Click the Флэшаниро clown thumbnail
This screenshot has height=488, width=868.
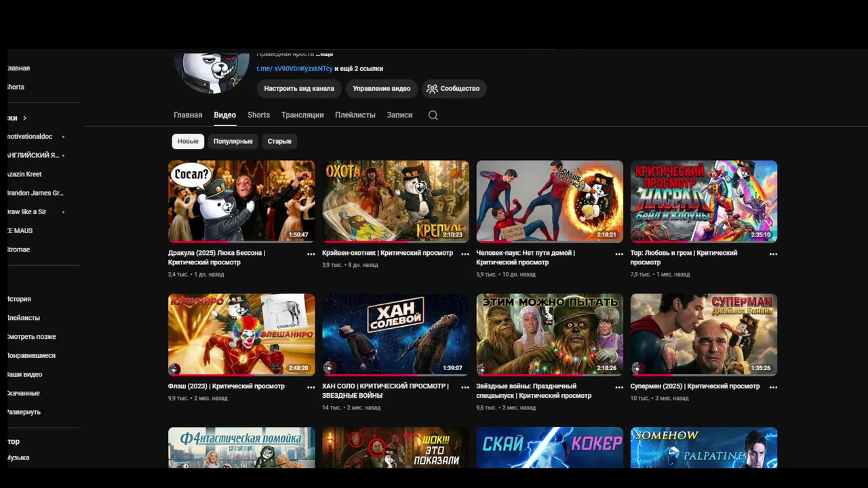coord(241,335)
